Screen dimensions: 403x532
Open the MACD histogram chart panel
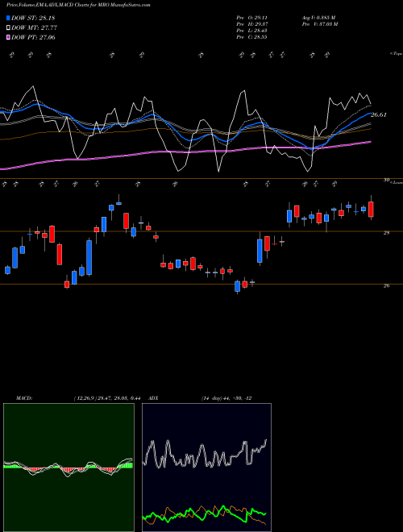click(x=69, y=468)
